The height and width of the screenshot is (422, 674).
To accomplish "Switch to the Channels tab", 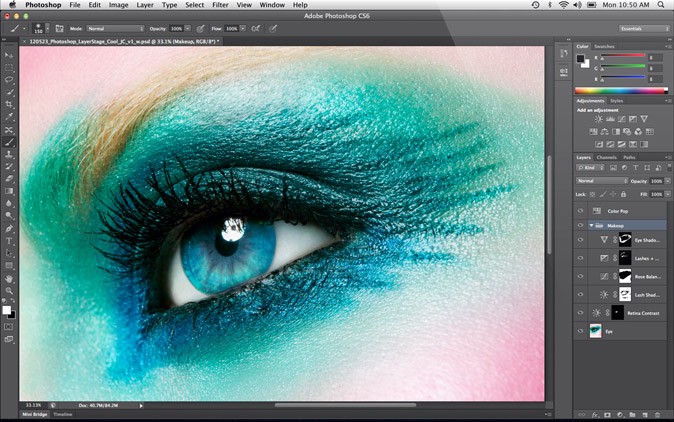I will pyautogui.click(x=606, y=157).
